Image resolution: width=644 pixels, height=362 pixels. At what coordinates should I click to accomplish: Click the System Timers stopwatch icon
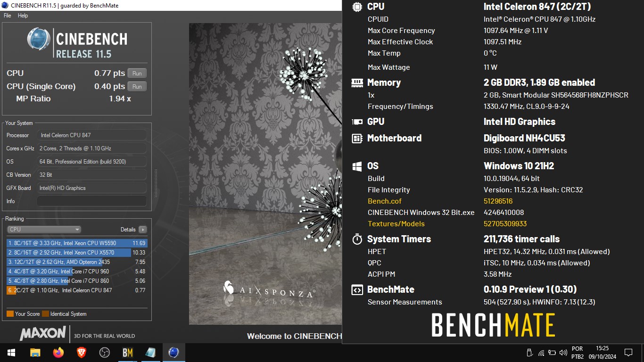(x=357, y=239)
